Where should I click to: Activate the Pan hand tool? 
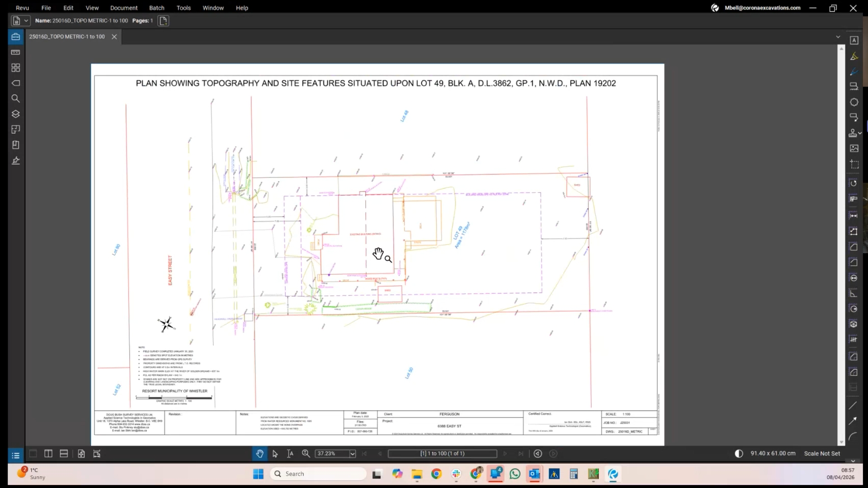point(259,454)
